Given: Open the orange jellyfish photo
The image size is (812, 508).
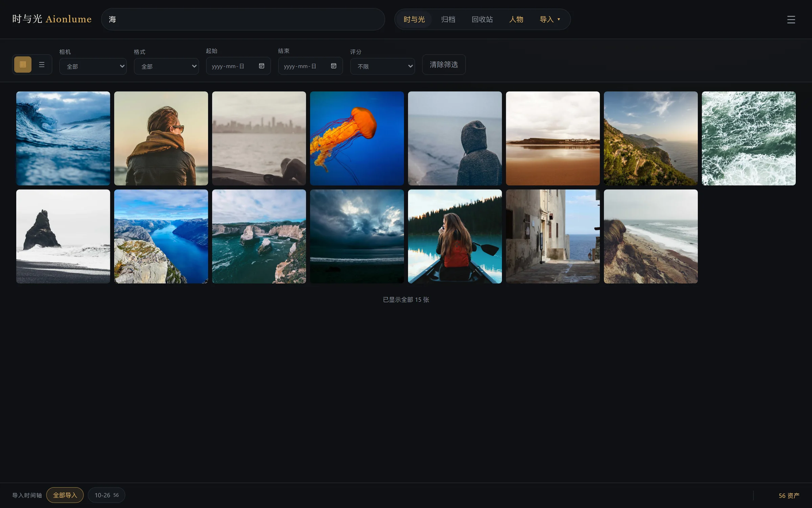Looking at the screenshot, I should [357, 138].
